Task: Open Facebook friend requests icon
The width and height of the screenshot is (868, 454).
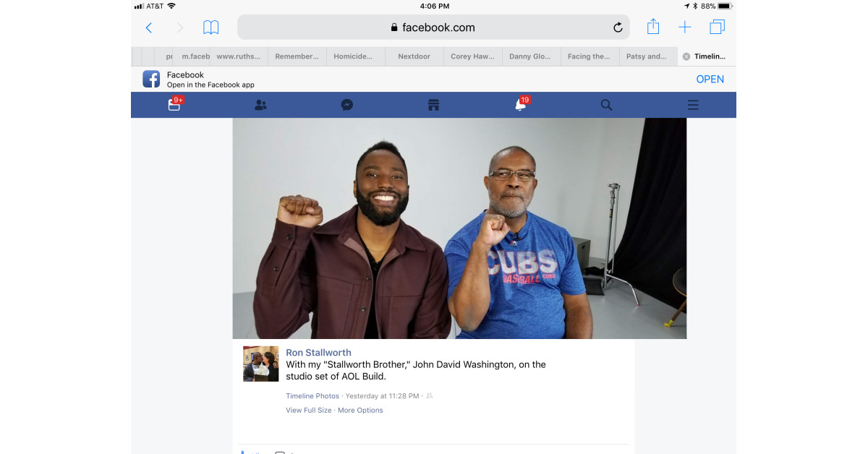Action: (260, 105)
